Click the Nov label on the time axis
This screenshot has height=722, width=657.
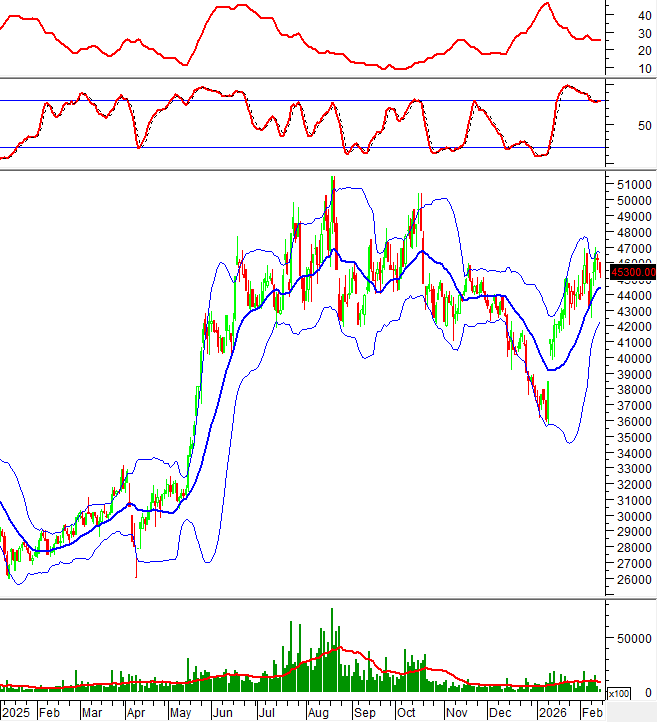pyautogui.click(x=456, y=713)
